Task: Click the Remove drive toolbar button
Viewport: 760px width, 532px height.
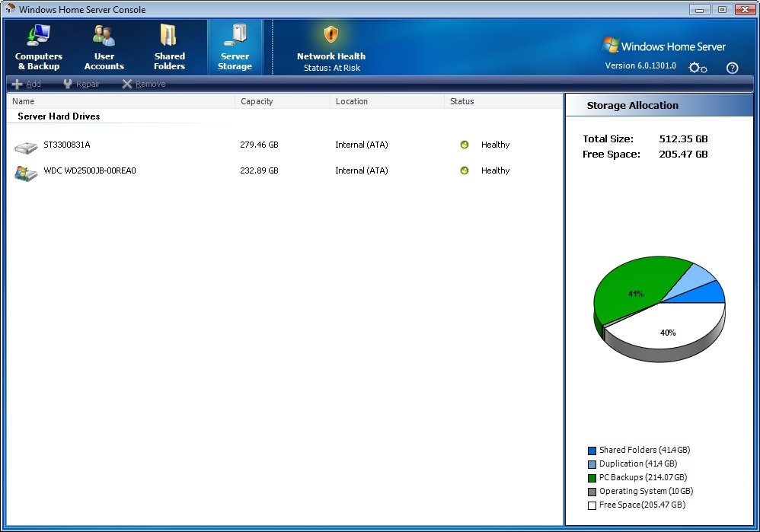Action: tap(144, 84)
